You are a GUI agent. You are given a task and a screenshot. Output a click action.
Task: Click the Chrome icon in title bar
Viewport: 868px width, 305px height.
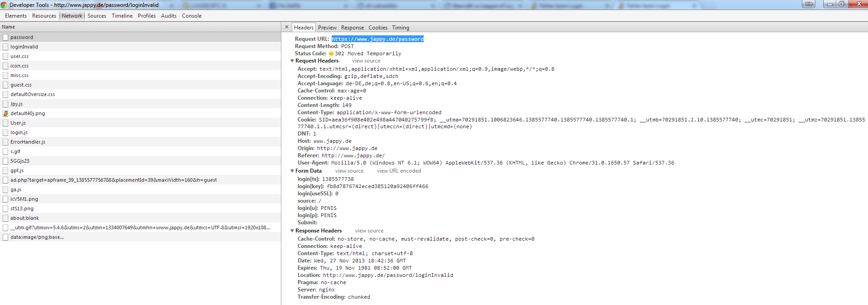click(4, 5)
